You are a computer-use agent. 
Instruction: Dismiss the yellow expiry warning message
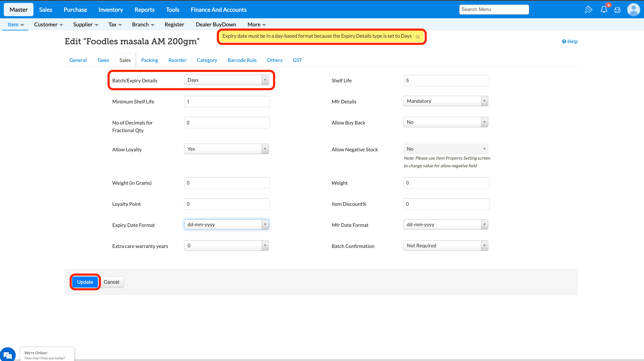tap(417, 37)
